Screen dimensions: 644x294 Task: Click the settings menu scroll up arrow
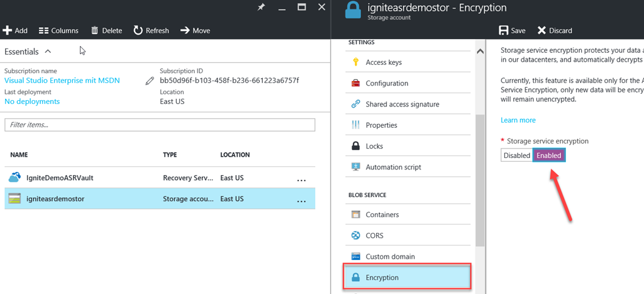(480, 51)
